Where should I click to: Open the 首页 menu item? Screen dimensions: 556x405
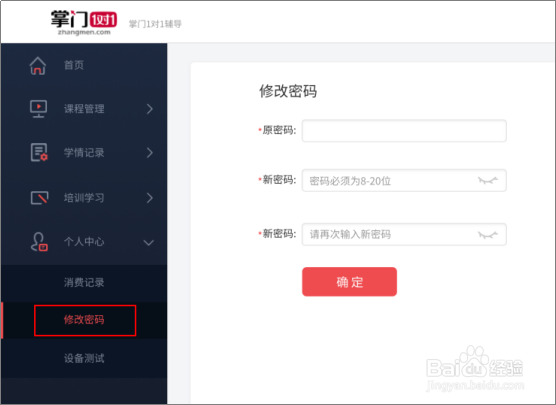tap(74, 65)
